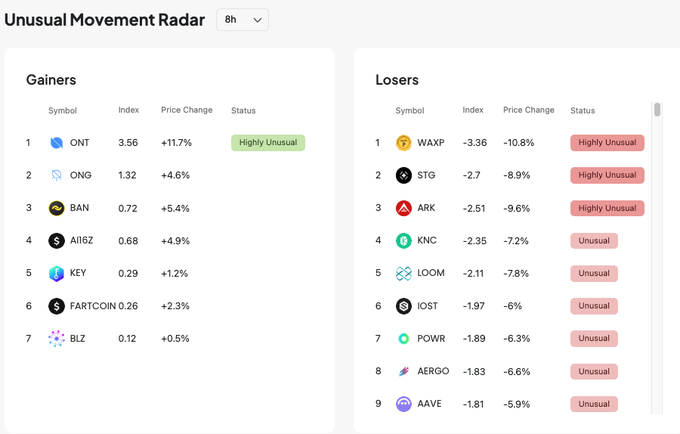
Task: Click the ONT coin icon
Action: coord(57,143)
